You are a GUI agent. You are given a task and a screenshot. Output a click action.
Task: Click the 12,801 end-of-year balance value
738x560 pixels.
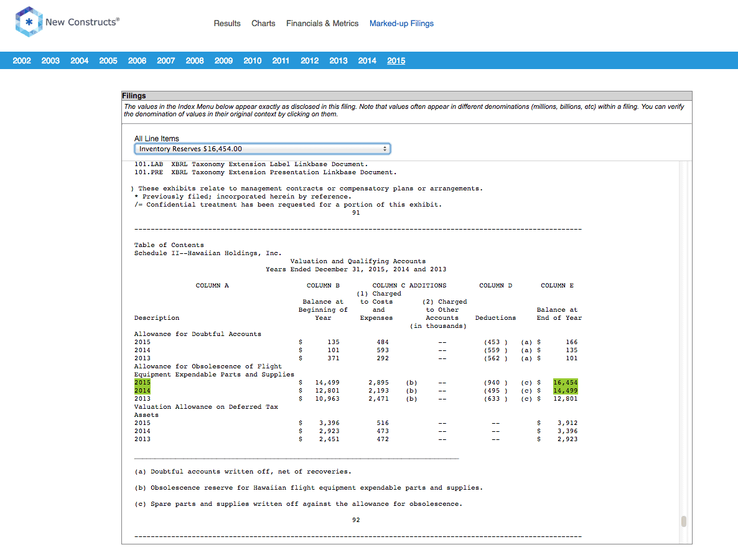(565, 399)
